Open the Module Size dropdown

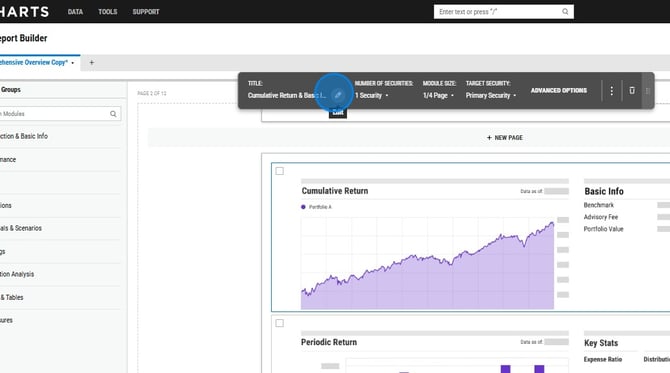pos(438,95)
